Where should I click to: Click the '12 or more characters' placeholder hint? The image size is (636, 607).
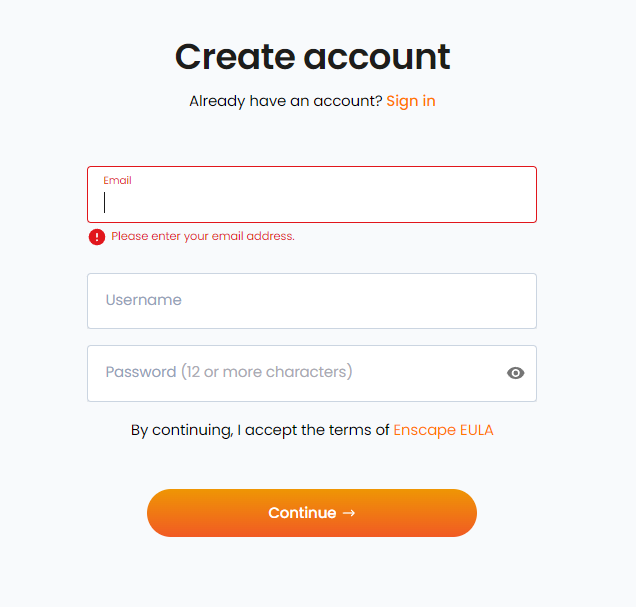click(x=266, y=372)
